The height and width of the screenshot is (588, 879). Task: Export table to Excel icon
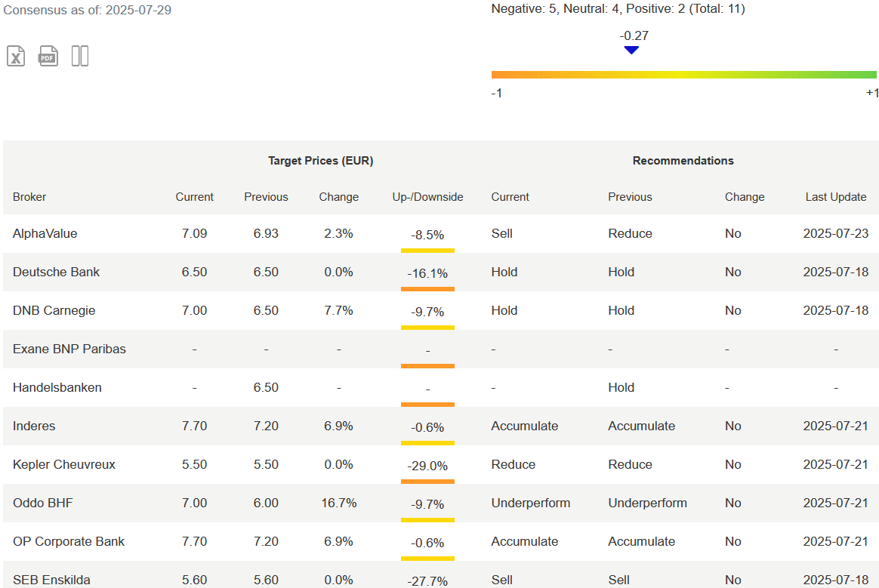point(16,56)
